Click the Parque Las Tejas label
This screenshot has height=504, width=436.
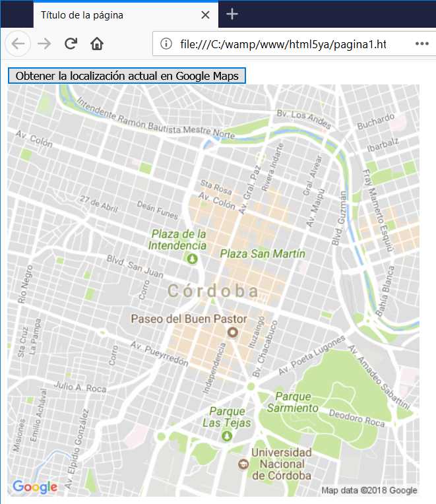click(227, 417)
